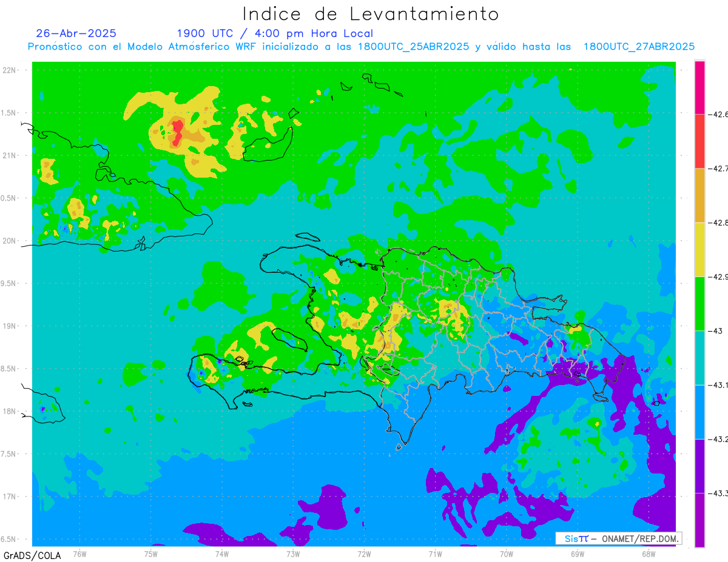Click the yellow legend swatch below -42.8
728x562 pixels.
(699, 249)
